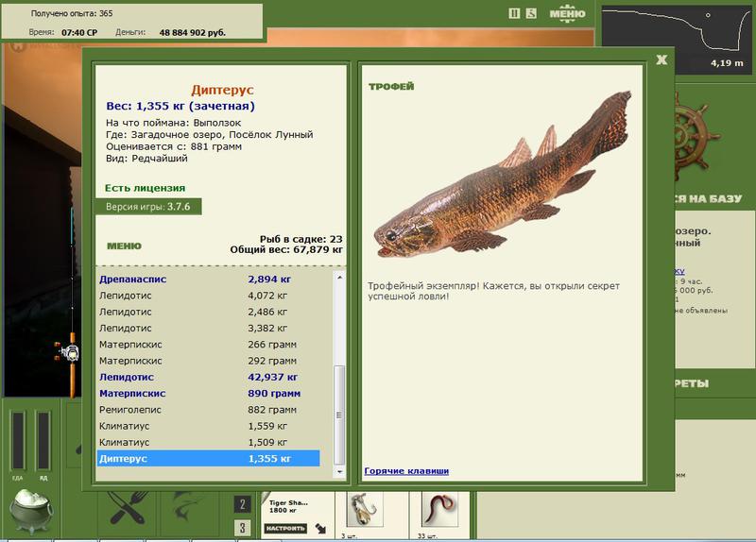Click the fish list scroll up arrow
Image resolution: width=756 pixels, height=542 pixels.
tap(339, 277)
